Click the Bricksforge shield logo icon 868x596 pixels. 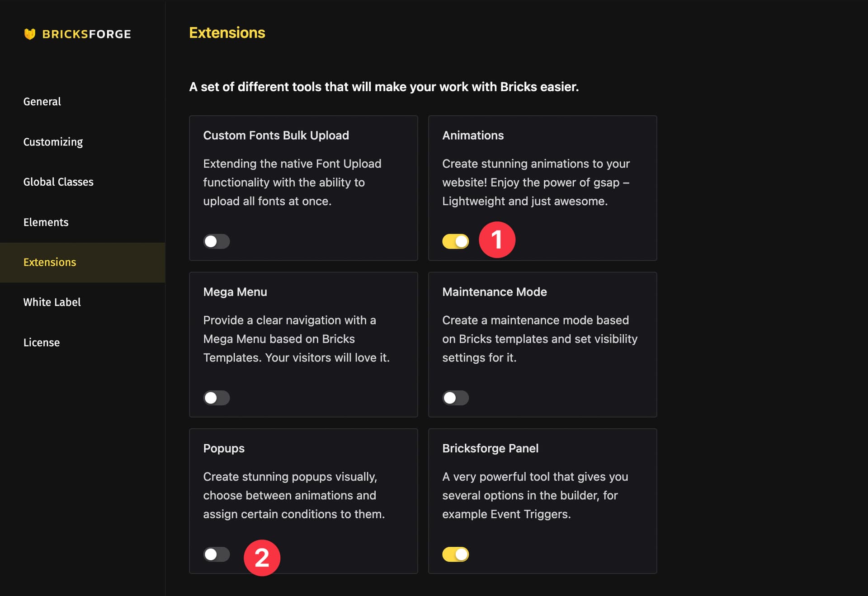click(30, 34)
